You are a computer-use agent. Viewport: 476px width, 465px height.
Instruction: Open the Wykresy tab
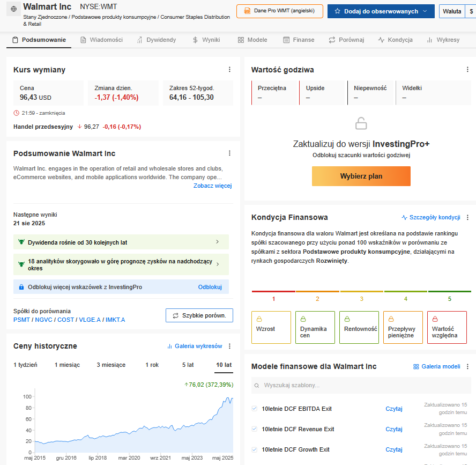coord(443,40)
